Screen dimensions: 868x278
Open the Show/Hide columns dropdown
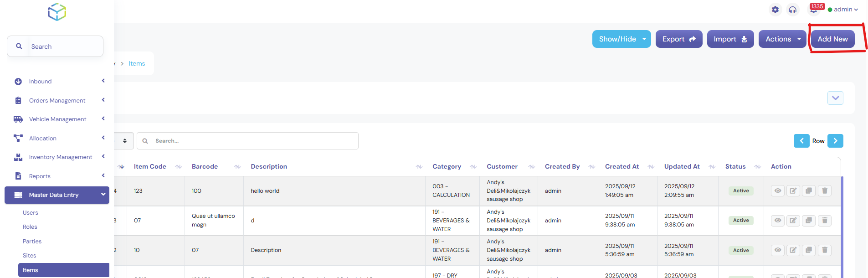[x=621, y=39]
